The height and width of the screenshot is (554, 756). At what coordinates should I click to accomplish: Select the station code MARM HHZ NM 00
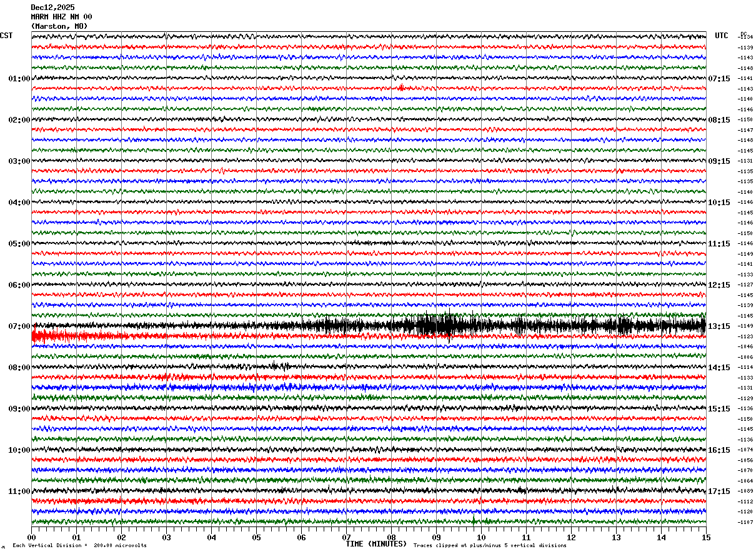tap(61, 17)
